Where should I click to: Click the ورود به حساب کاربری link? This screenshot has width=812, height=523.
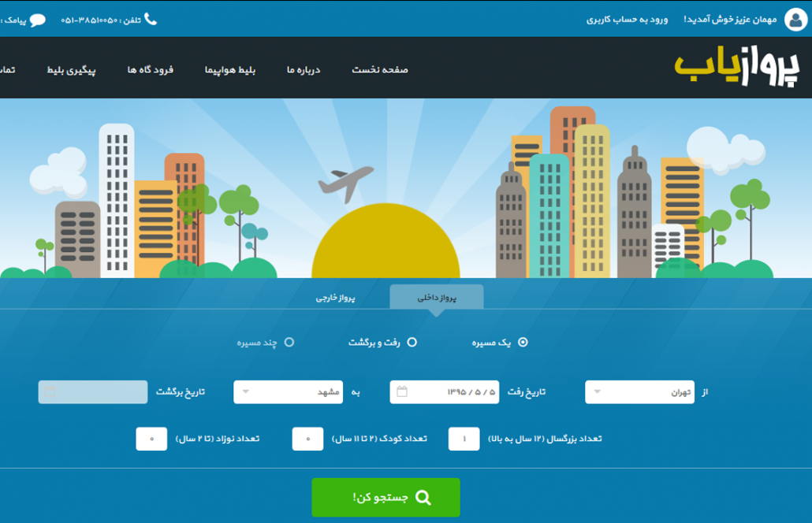coord(627,20)
